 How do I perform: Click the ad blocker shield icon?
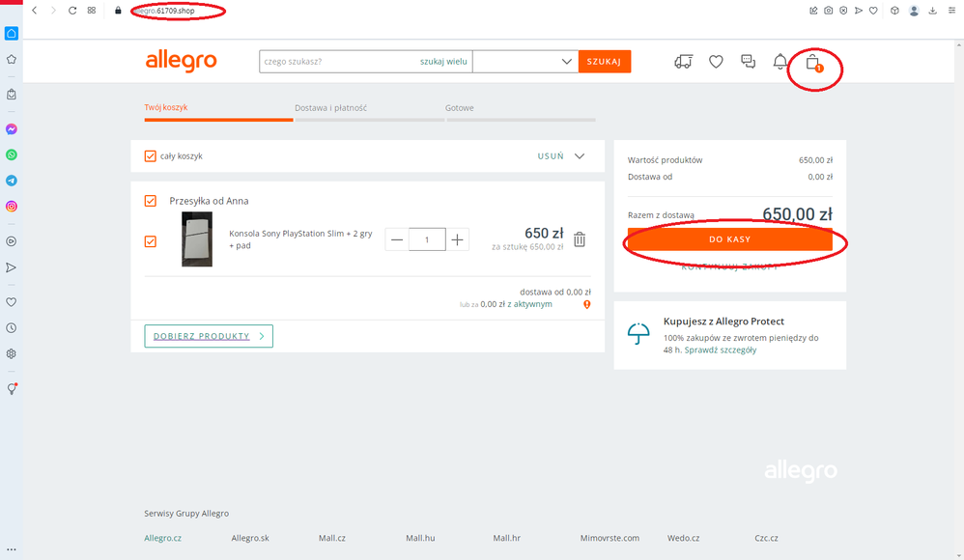(x=843, y=11)
